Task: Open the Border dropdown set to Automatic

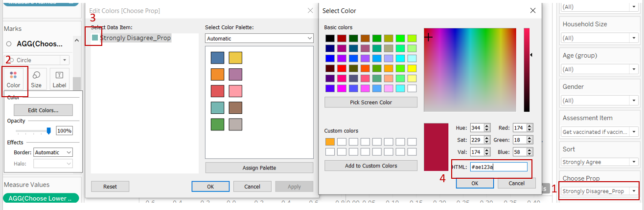Action: pos(53,152)
